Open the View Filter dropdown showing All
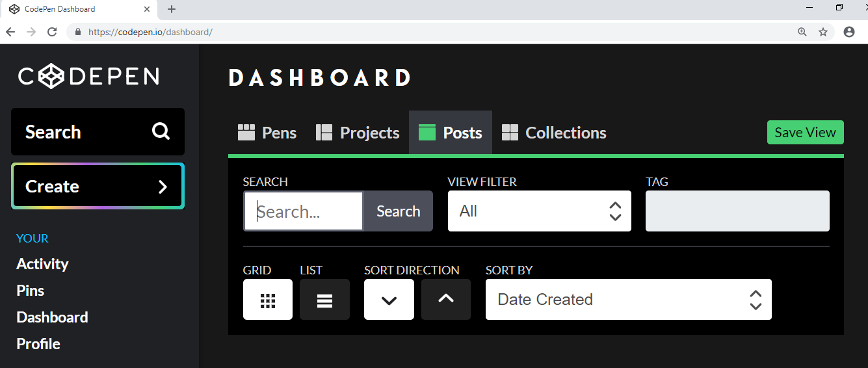This screenshot has width=868, height=368. 540,211
